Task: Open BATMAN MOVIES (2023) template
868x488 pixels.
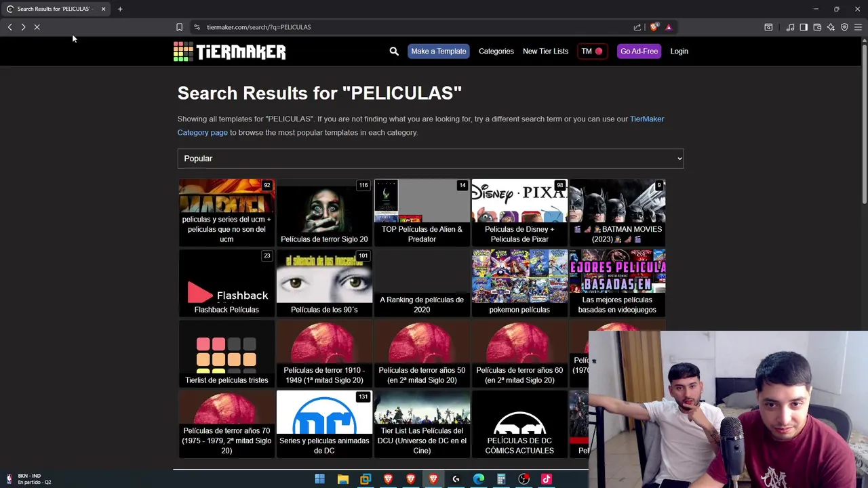Action: tap(617, 212)
